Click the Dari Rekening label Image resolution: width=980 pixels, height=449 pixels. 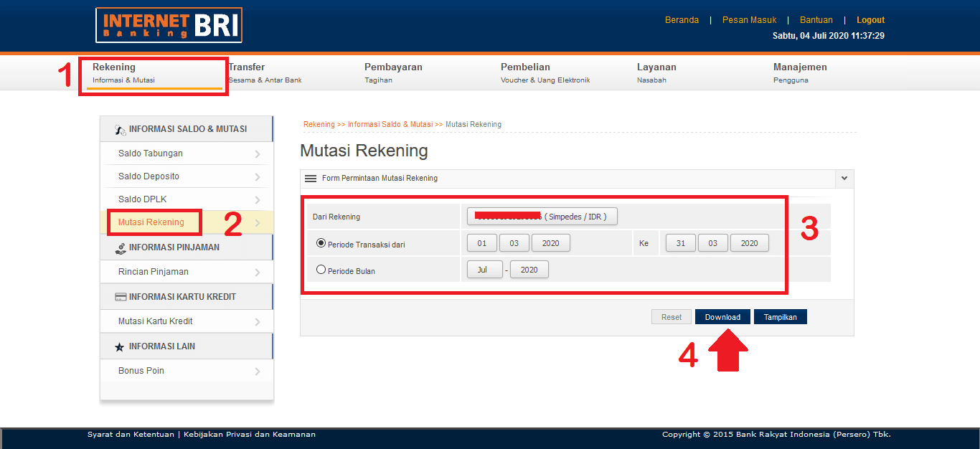[x=336, y=217]
